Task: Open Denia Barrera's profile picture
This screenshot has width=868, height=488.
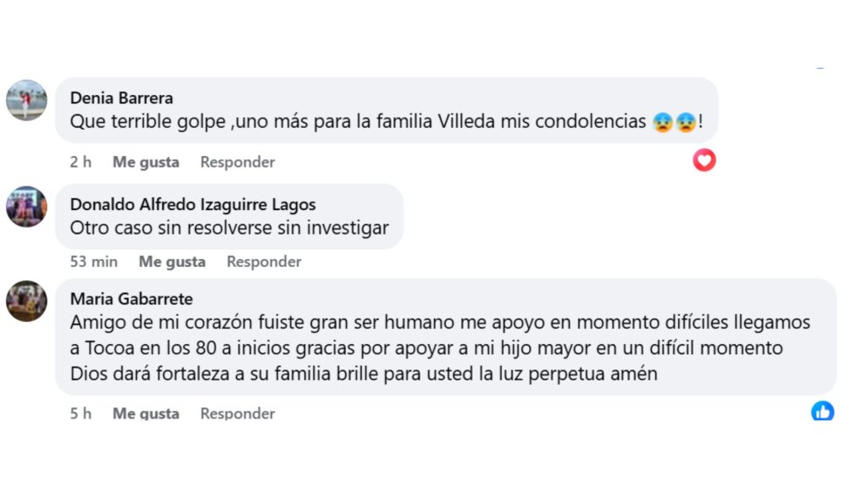Action: tap(26, 101)
